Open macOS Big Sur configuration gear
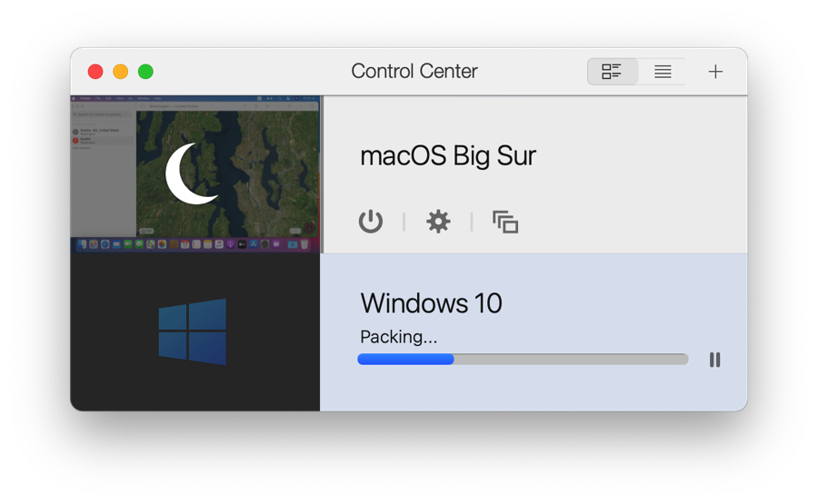The height and width of the screenshot is (504, 818). coord(438,222)
